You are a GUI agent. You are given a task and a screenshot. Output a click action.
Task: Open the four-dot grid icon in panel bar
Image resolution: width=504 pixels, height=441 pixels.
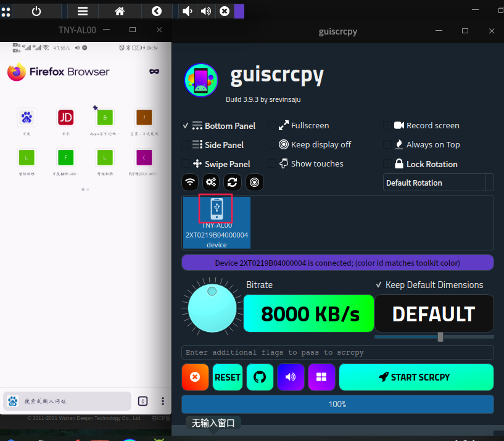6,12
